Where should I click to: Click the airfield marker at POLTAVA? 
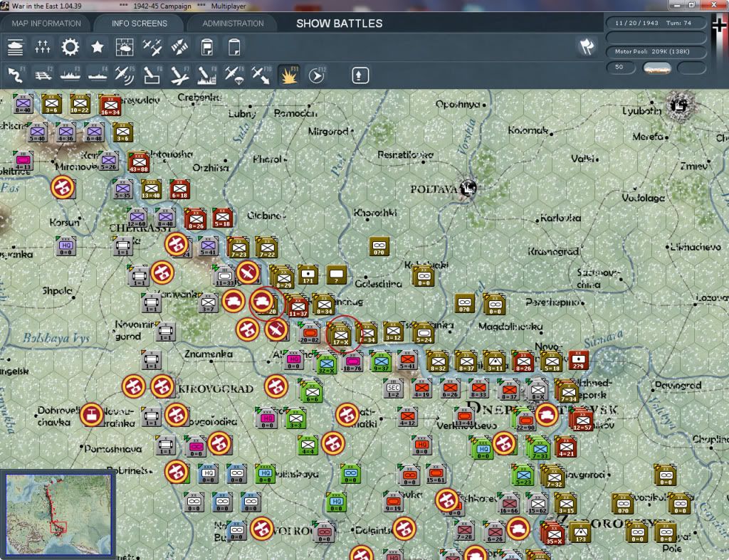468,188
